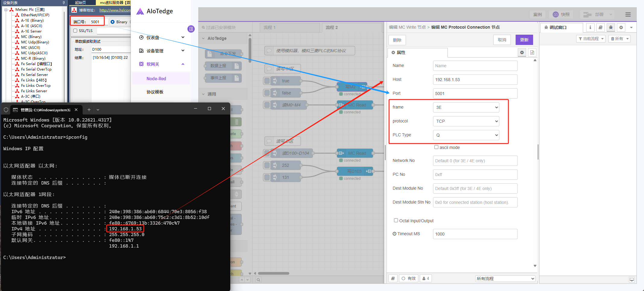Switch to the 流程 1 tab
This screenshot has width=644, height=291.
[x=270, y=27]
